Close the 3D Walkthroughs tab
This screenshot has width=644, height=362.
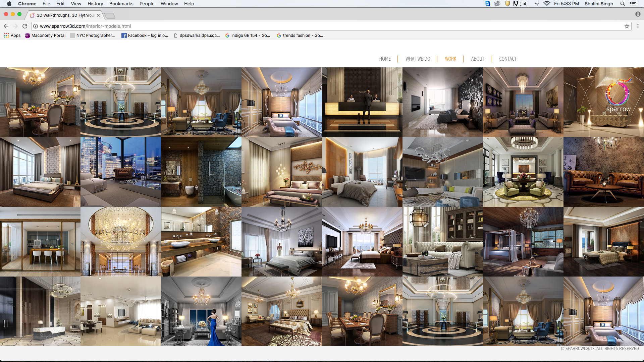pos(98,15)
